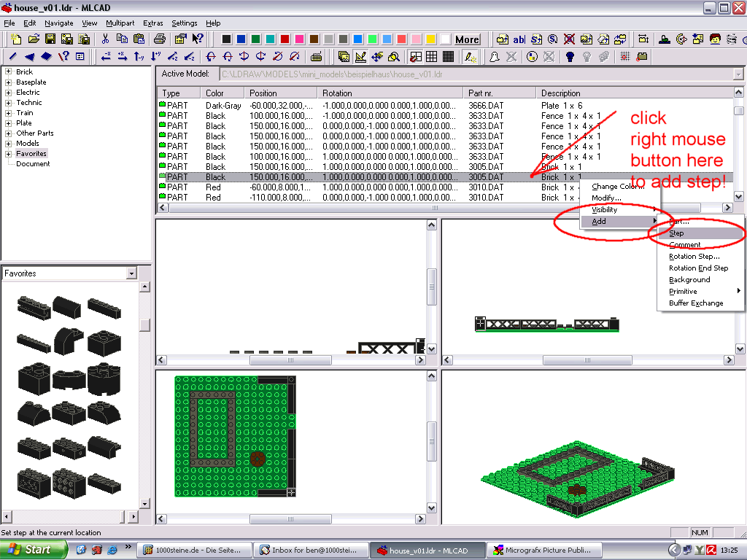Pick the red color swatch
The image size is (747, 560).
(285, 39)
